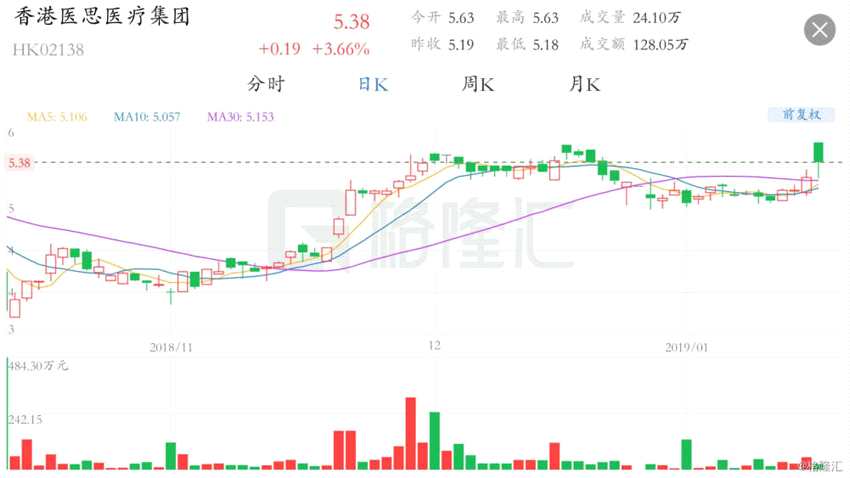Click the 成交额 128.05万 turnover value
Image resolution: width=850 pixels, height=478 pixels.
[x=634, y=44]
